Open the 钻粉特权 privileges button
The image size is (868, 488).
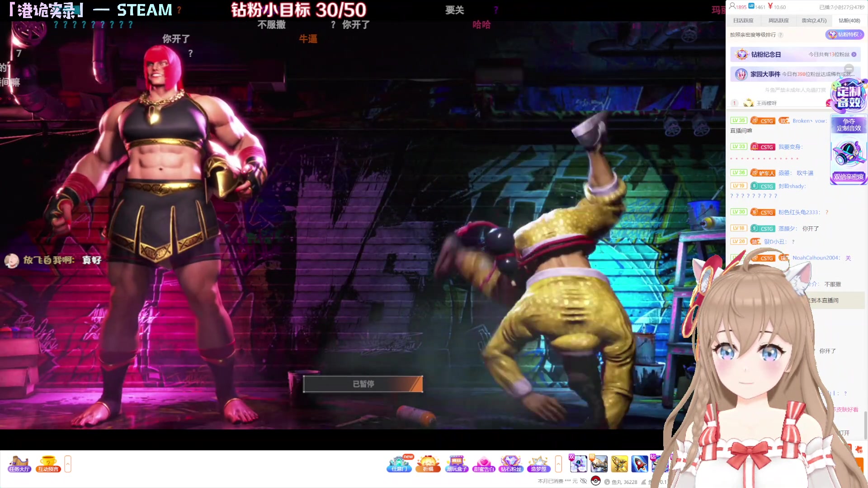pyautogui.click(x=844, y=34)
